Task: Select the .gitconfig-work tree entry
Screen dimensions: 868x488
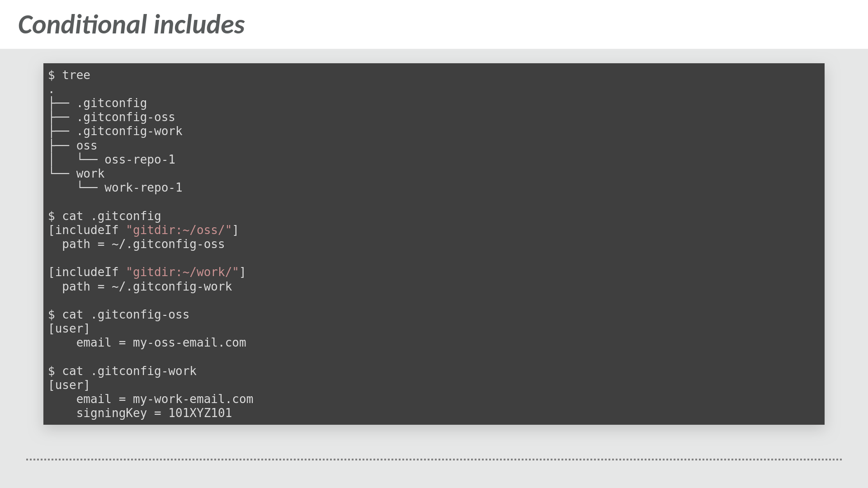Action: (x=129, y=131)
